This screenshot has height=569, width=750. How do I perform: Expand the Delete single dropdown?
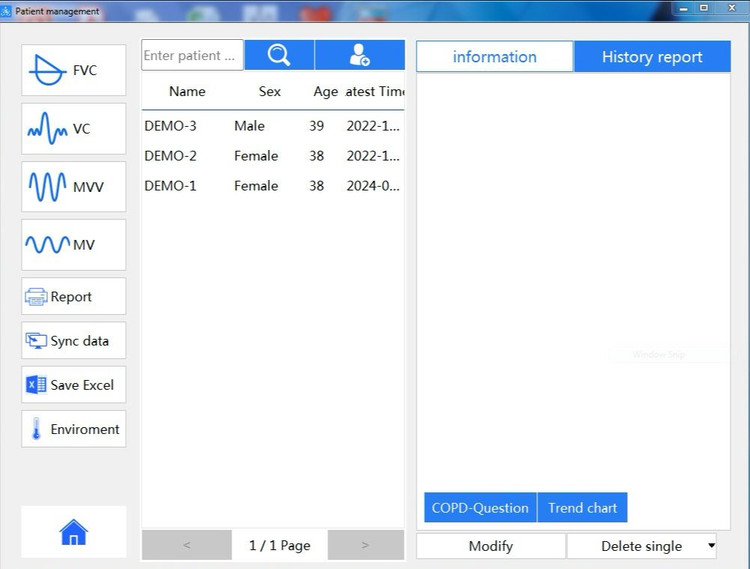pos(711,546)
